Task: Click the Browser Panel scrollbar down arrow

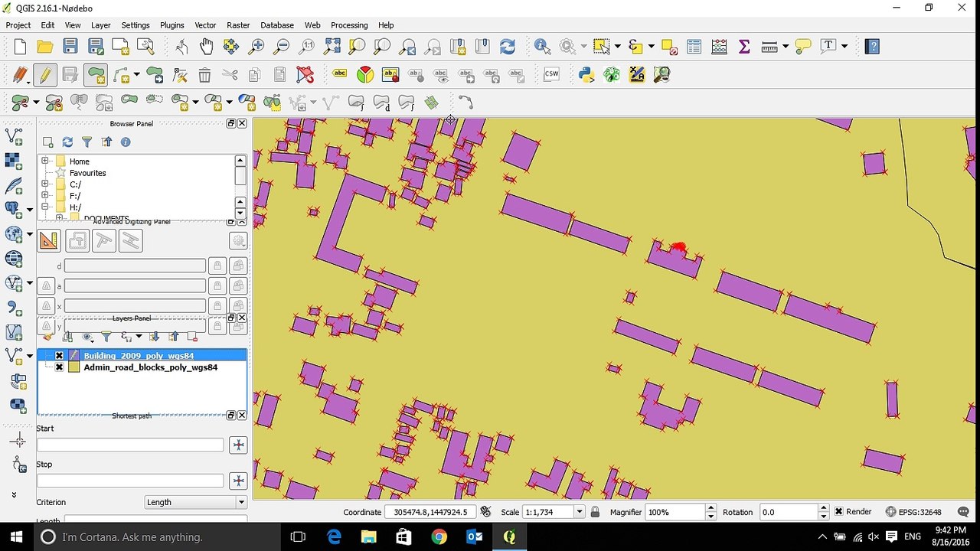Action: [240, 214]
